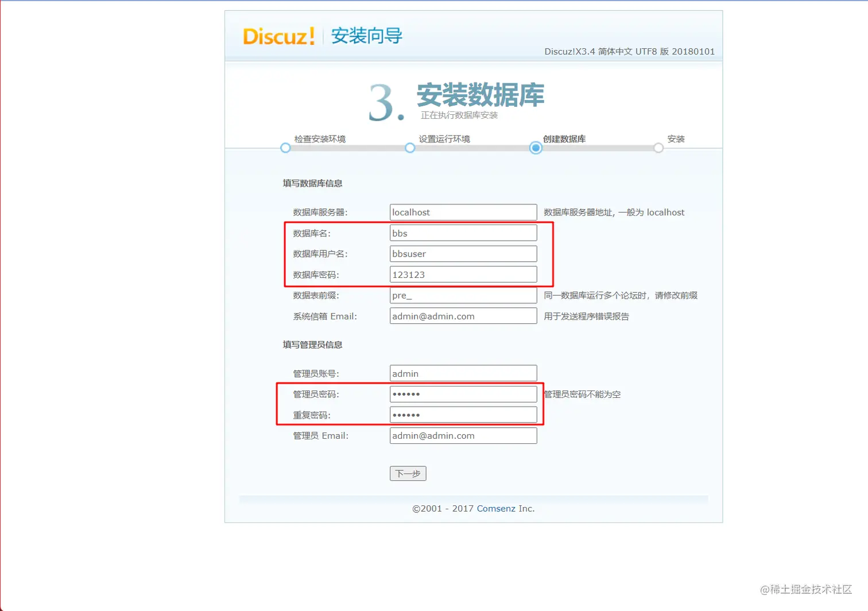
Task: Click the 管理员账号 label
Action: 316,374
